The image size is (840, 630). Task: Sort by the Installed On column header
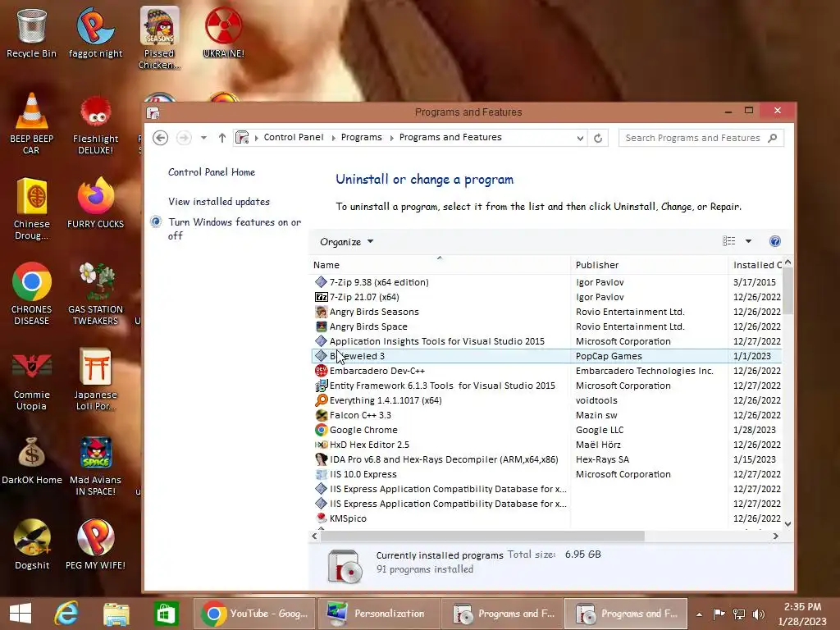pos(756,265)
